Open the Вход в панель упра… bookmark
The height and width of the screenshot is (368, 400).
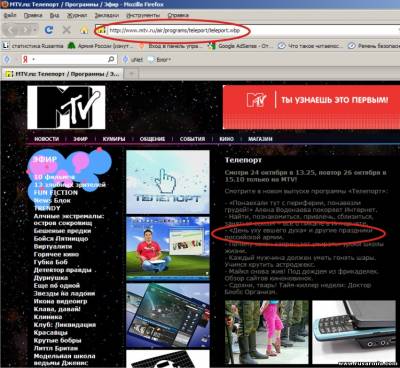click(169, 46)
